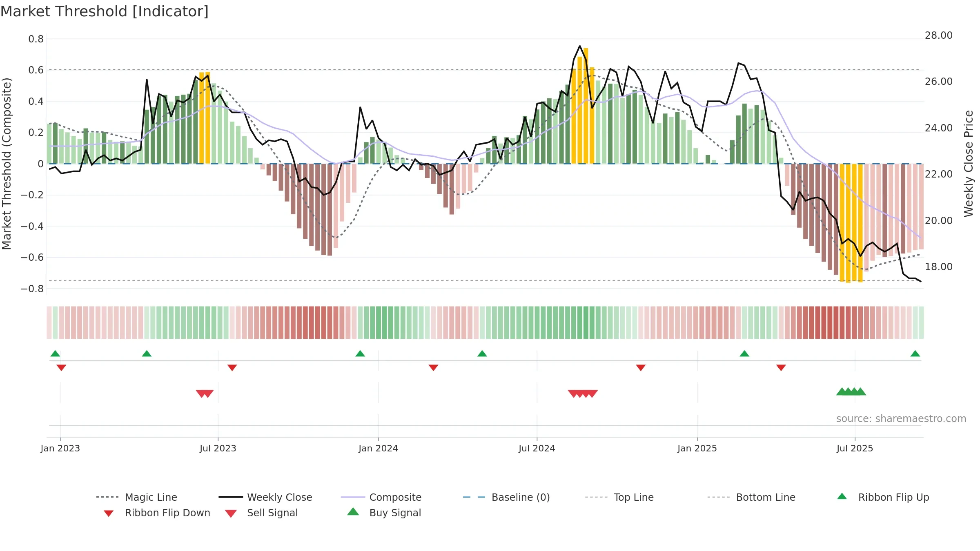
Task: Click the 28.00 right axis price label
Action: click(x=939, y=36)
